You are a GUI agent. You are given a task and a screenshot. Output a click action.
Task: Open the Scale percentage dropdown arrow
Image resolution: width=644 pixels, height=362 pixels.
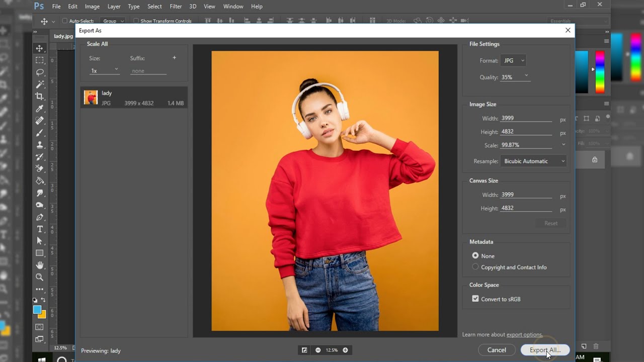point(563,145)
